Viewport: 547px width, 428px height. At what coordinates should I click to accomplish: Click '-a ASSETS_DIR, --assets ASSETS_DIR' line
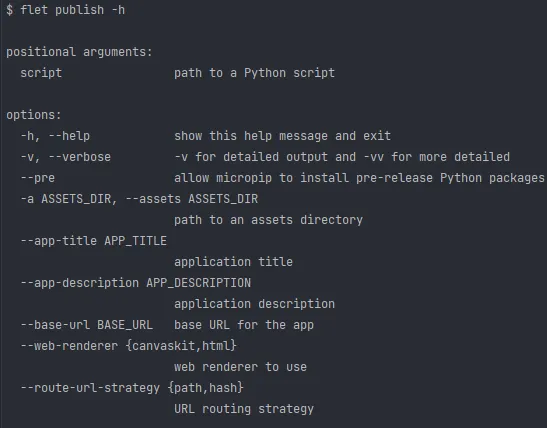(139, 199)
